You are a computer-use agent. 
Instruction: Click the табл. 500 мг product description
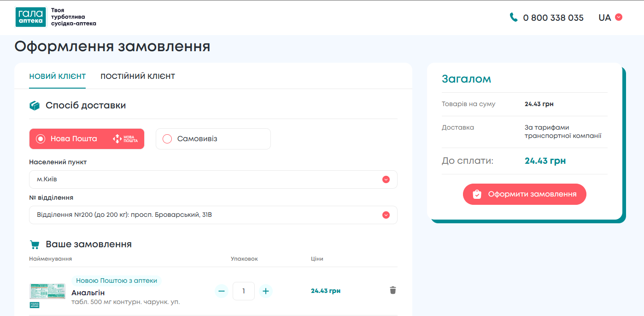coord(126,302)
